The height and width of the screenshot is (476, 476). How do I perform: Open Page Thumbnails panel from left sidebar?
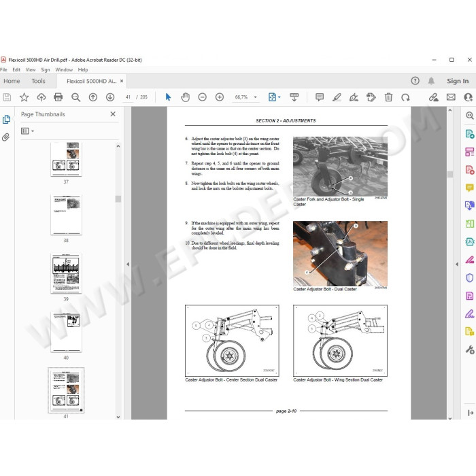6,119
